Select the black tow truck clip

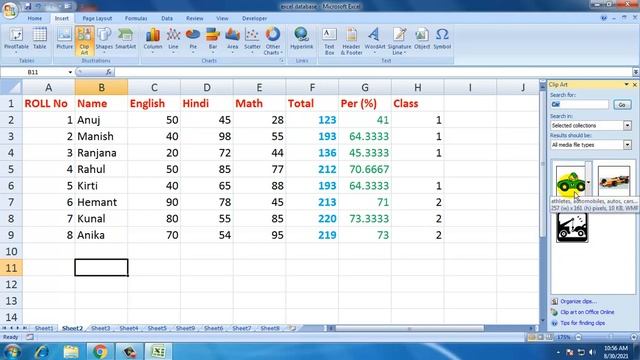572,228
